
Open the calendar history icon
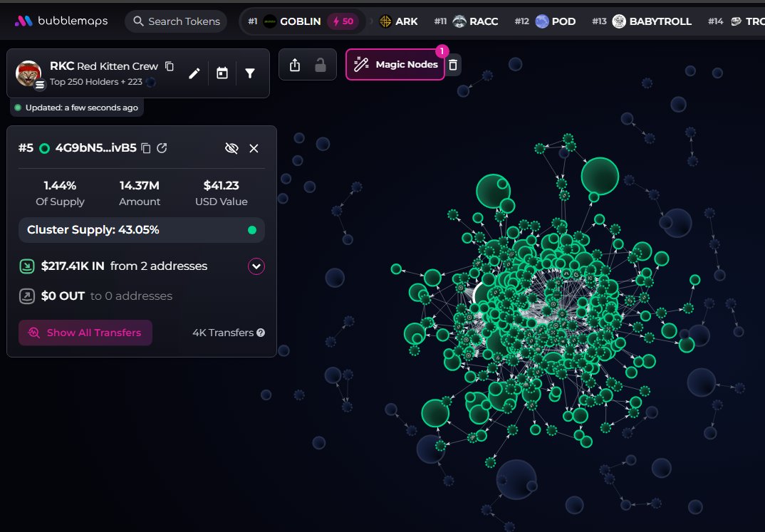click(x=222, y=73)
